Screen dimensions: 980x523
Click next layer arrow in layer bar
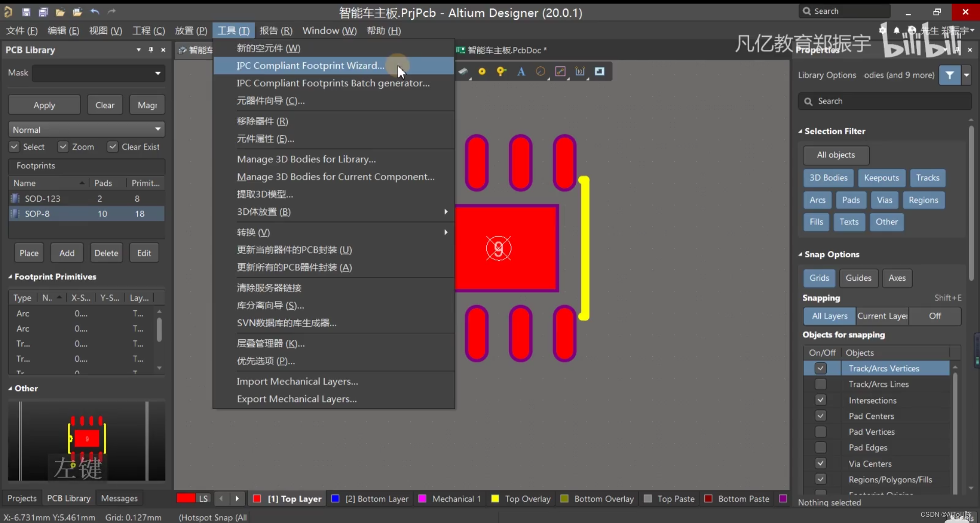[x=237, y=499]
